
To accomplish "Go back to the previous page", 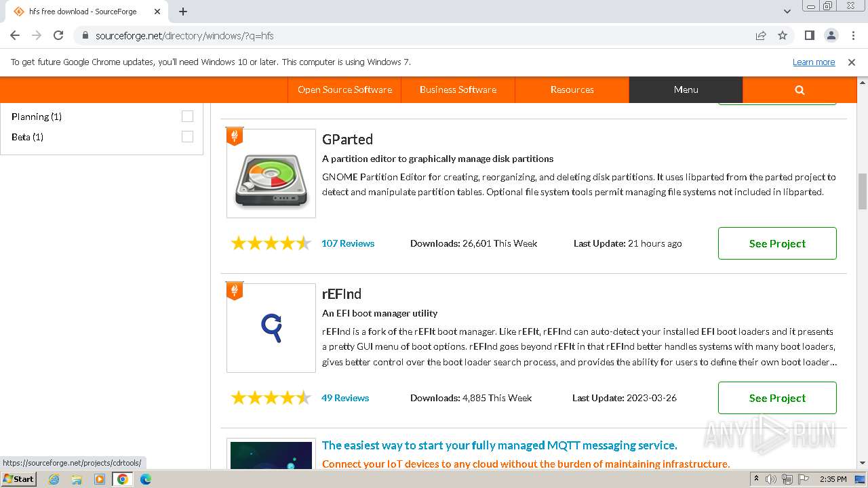I will click(15, 35).
